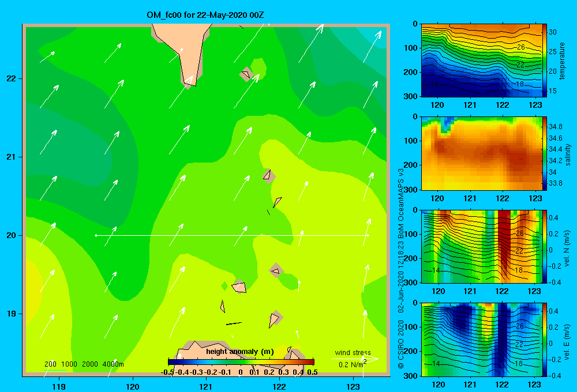Image resolution: width=577 pixels, height=392 pixels.
Task: Click the vertical CSIRO 2020 BoM OceanMAPS v3 credit
Action: pos(401,269)
